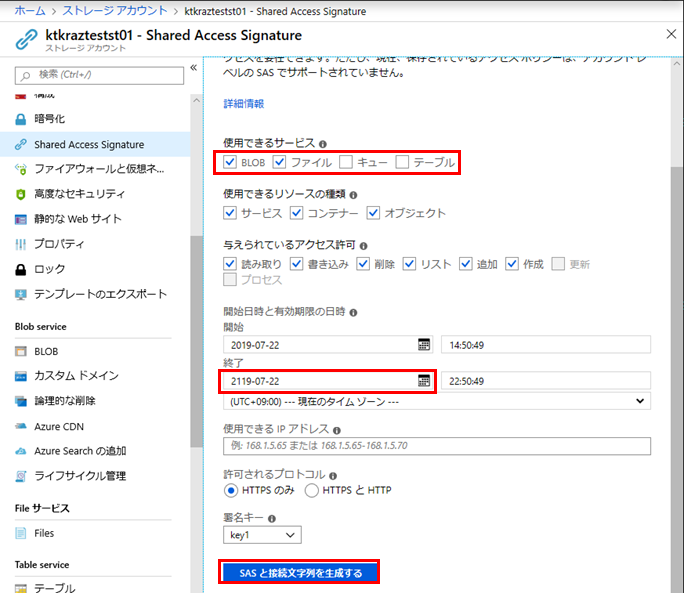Click the search magnifier icon in sidebar
Image resolution: width=684 pixels, height=593 pixels.
coord(26,75)
